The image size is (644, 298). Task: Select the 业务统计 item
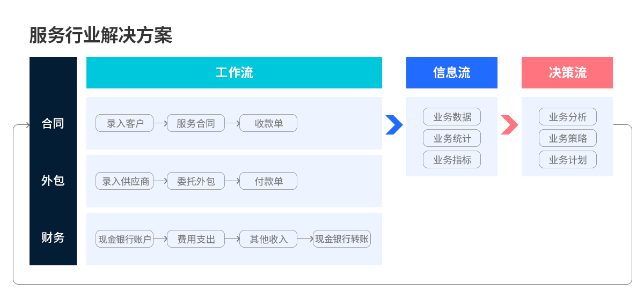tap(452, 138)
